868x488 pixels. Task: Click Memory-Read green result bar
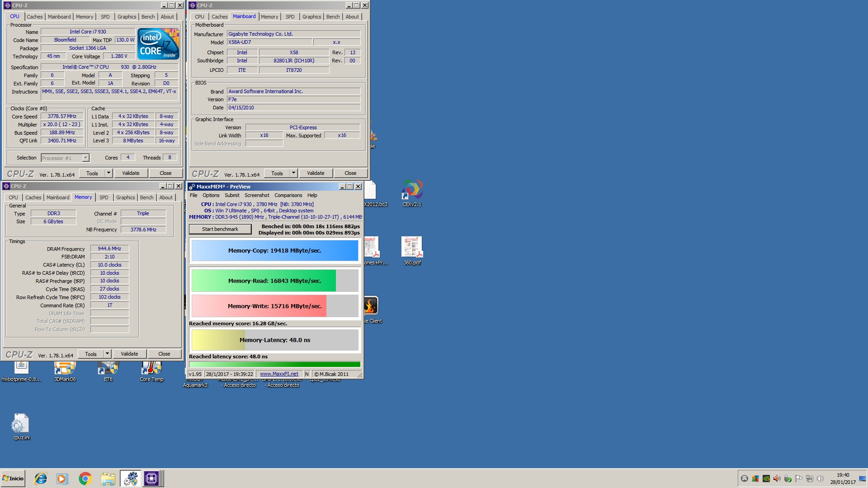(275, 281)
